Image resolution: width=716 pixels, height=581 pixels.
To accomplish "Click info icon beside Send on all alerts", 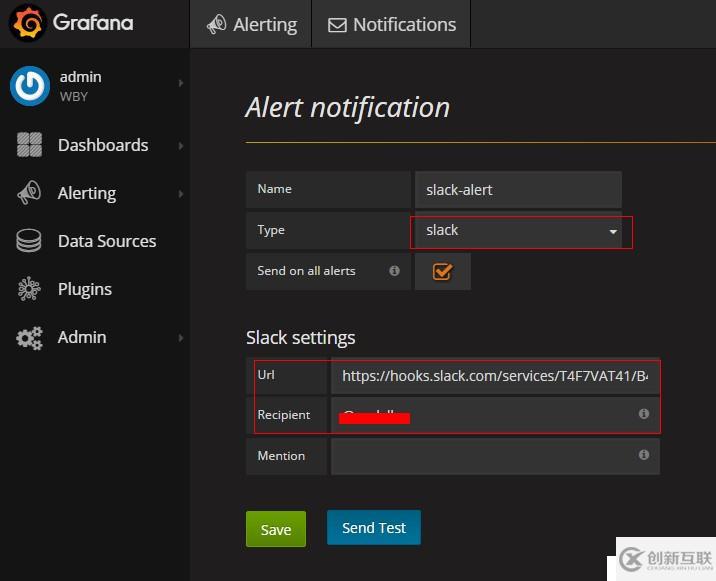I will coord(395,271).
